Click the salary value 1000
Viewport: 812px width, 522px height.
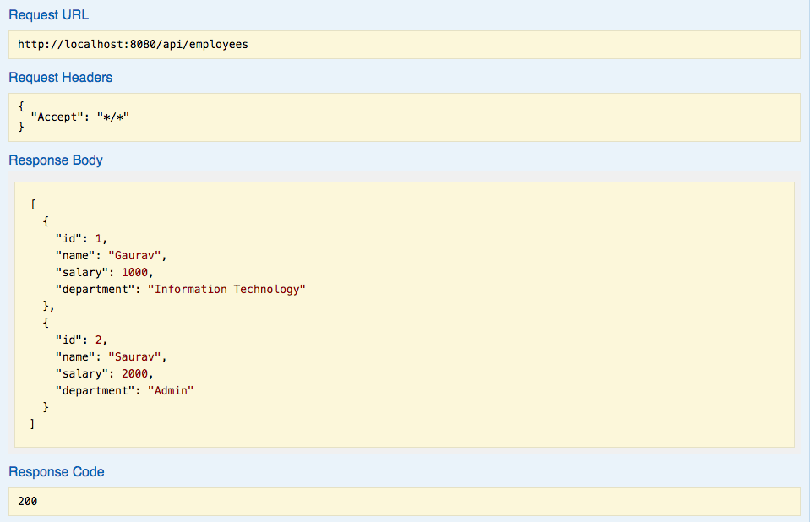pos(134,272)
